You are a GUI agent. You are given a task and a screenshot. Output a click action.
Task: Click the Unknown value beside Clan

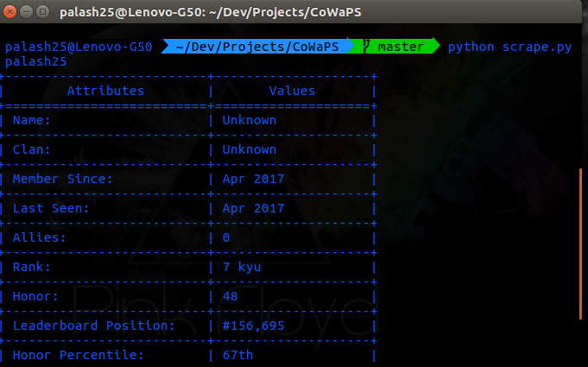(x=250, y=149)
